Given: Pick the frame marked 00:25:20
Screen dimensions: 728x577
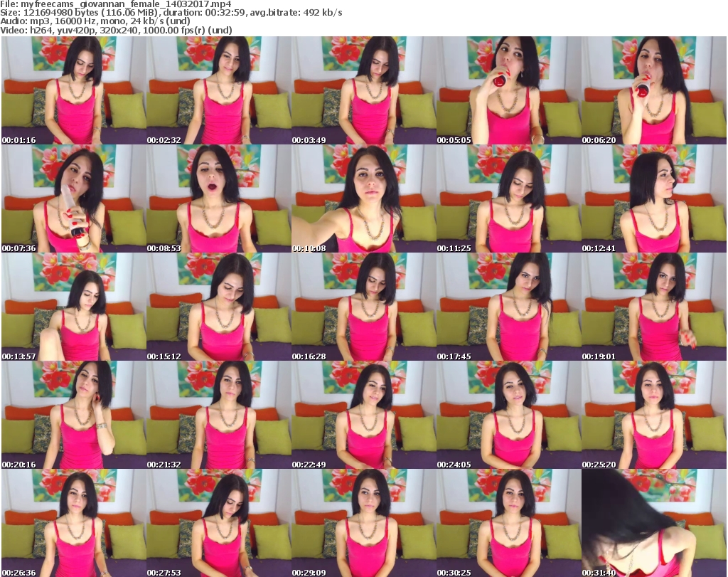Looking at the screenshot, I should pyautogui.click(x=654, y=415).
